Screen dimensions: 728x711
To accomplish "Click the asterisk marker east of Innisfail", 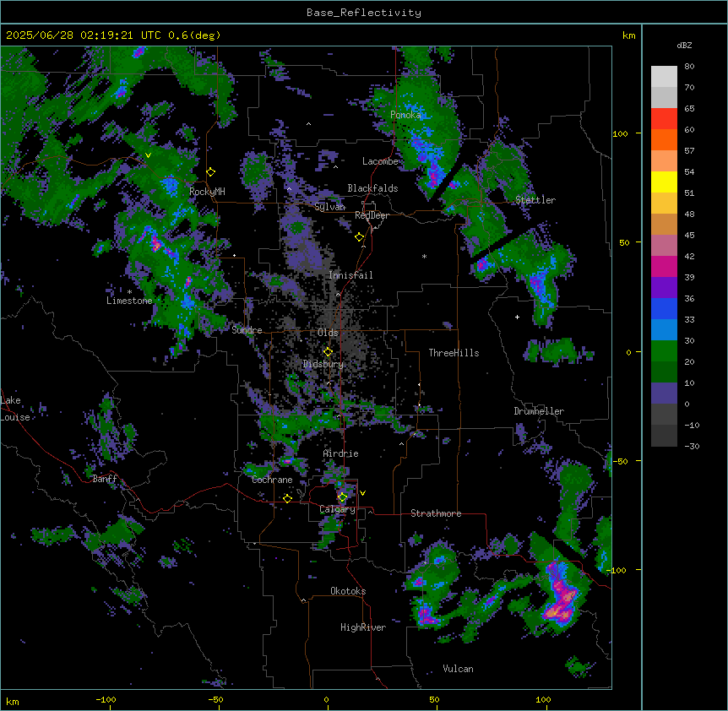I will pos(424,256).
